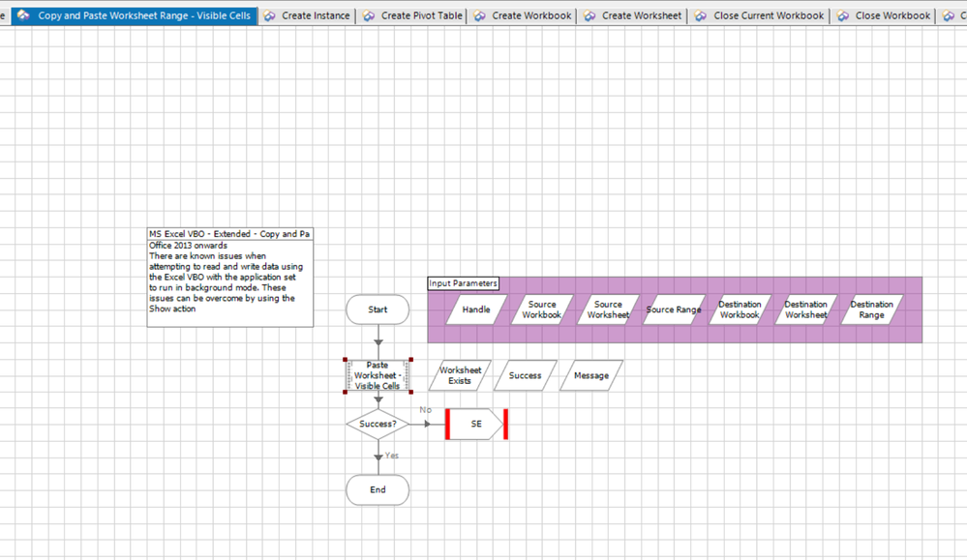Select the Paste Worksheet - Visible Cells stage

tap(378, 375)
